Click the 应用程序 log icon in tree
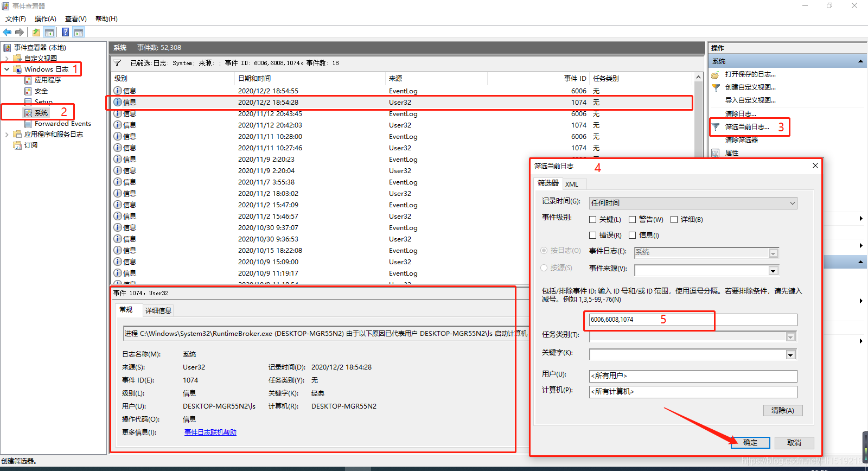Viewport: 868px width, 471px height. (28, 80)
